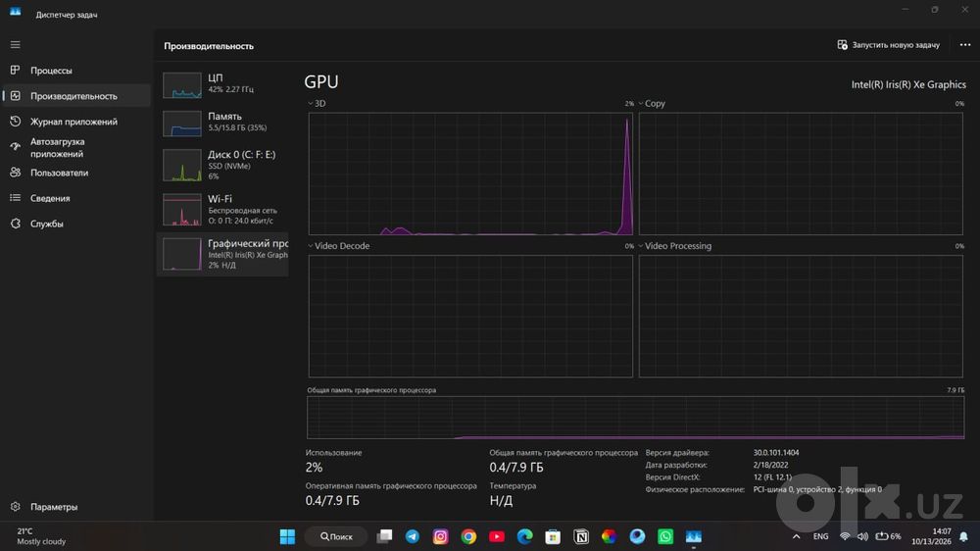Open the Службы services icon
The image size is (980, 551).
pyautogui.click(x=15, y=224)
